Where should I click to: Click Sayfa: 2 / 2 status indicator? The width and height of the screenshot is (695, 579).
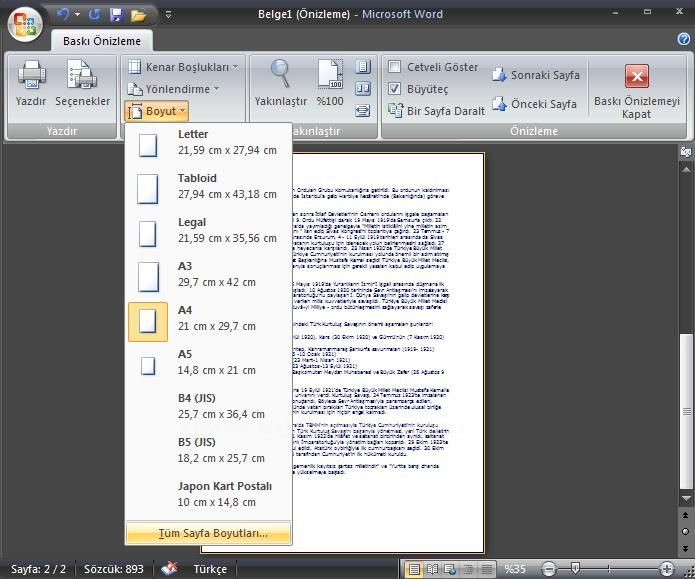[x=39, y=569]
